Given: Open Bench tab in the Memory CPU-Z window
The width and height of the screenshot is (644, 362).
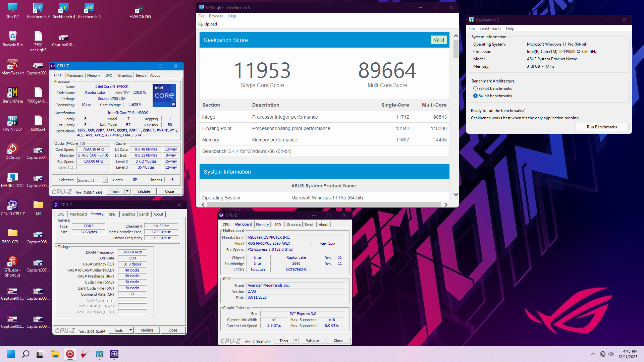Looking at the screenshot, I should (144, 214).
